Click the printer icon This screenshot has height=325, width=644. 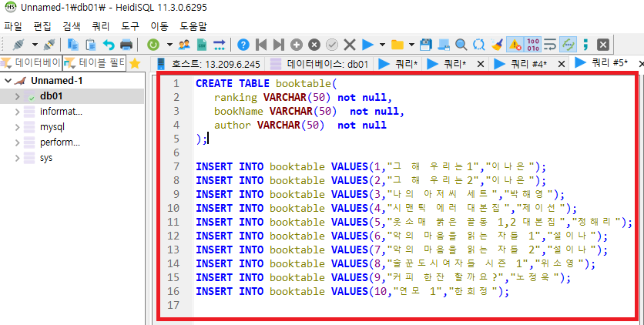click(x=126, y=45)
